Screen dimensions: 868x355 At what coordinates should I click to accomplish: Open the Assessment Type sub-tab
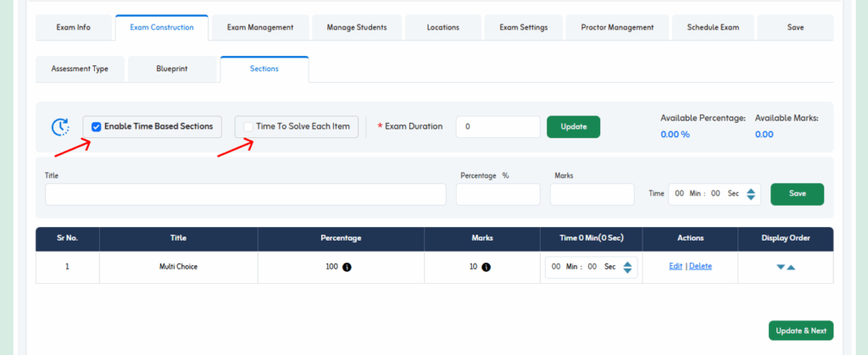80,69
